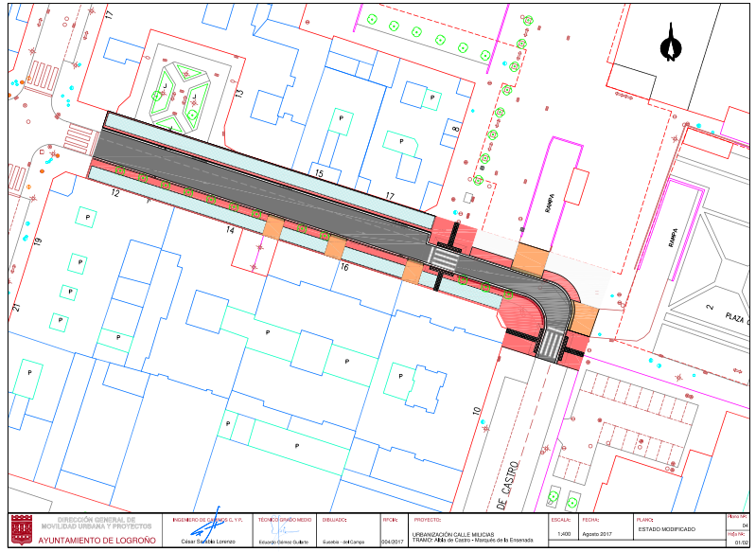Click the 1/400 scale value
This screenshot has height=552, width=756.
click(565, 535)
